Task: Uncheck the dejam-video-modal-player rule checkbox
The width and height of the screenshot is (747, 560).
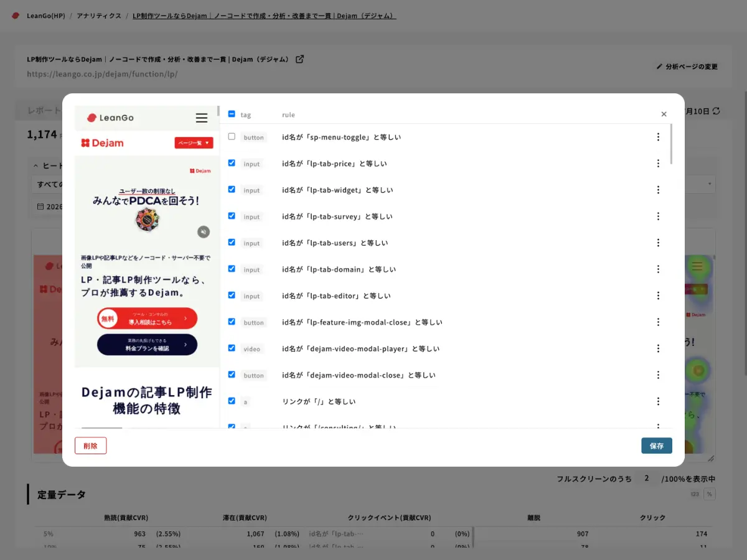Action: coord(232,348)
